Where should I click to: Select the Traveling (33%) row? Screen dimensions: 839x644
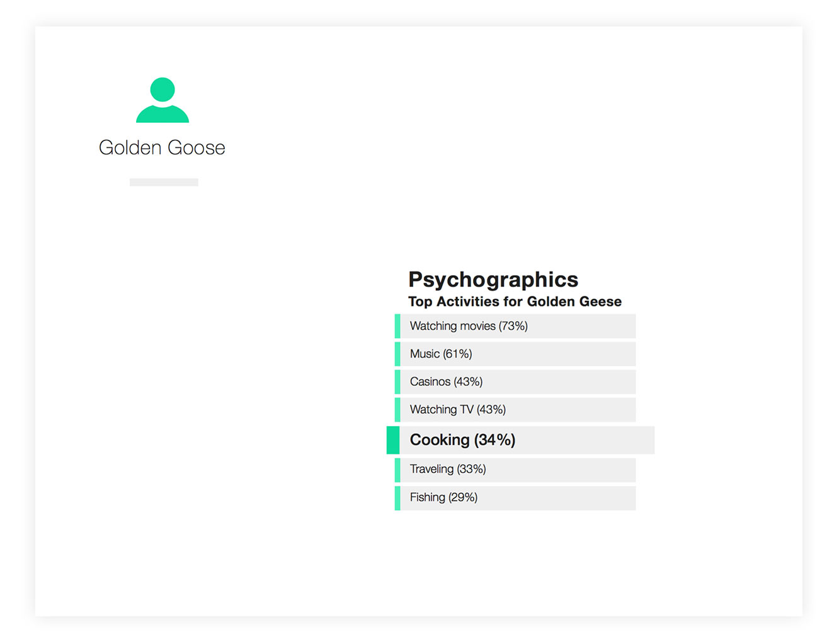coord(515,470)
